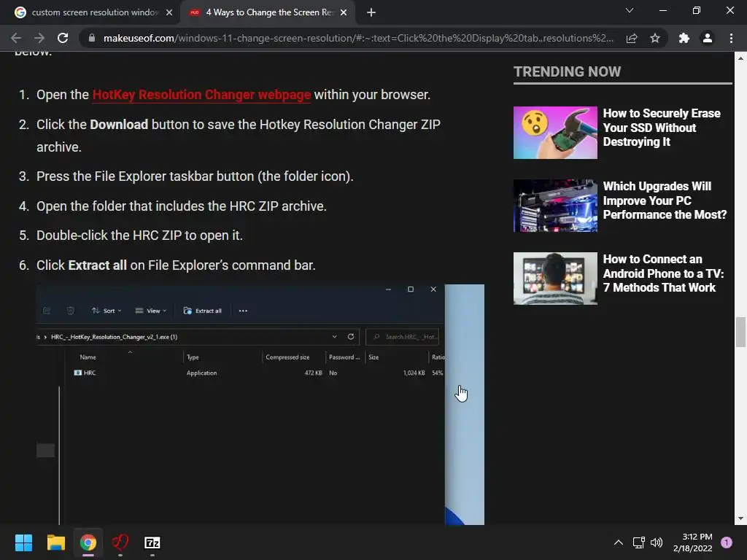Image resolution: width=747 pixels, height=560 pixels.
Task: Open the Chrome profile avatar
Action: pyautogui.click(x=708, y=38)
